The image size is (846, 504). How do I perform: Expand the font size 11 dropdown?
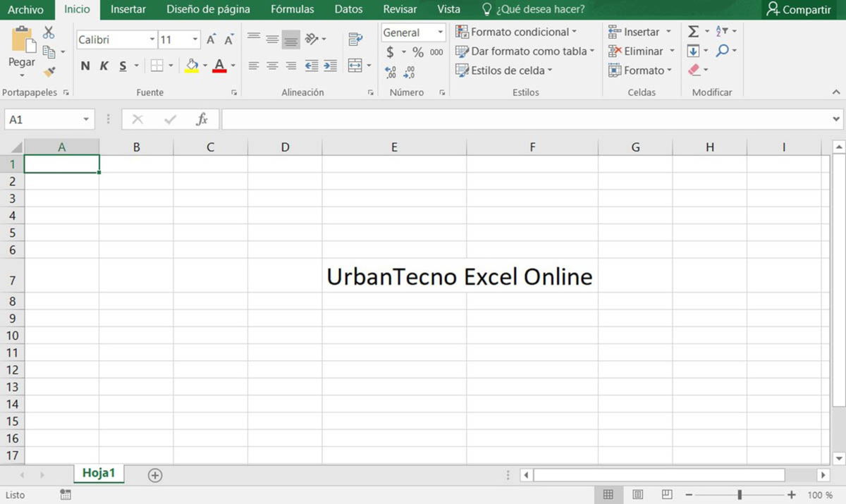click(192, 39)
